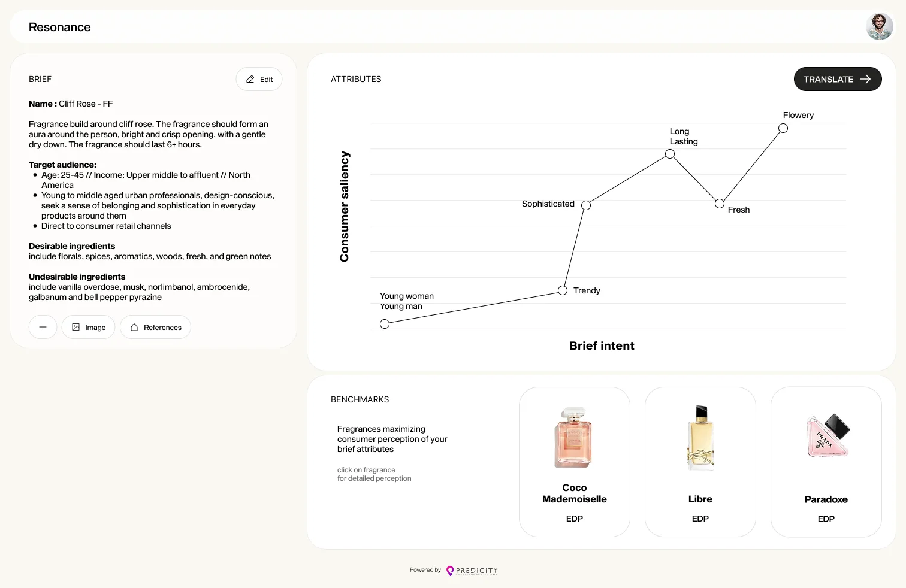Click the BRIEF panel heading
The height and width of the screenshot is (588, 906).
click(40, 79)
